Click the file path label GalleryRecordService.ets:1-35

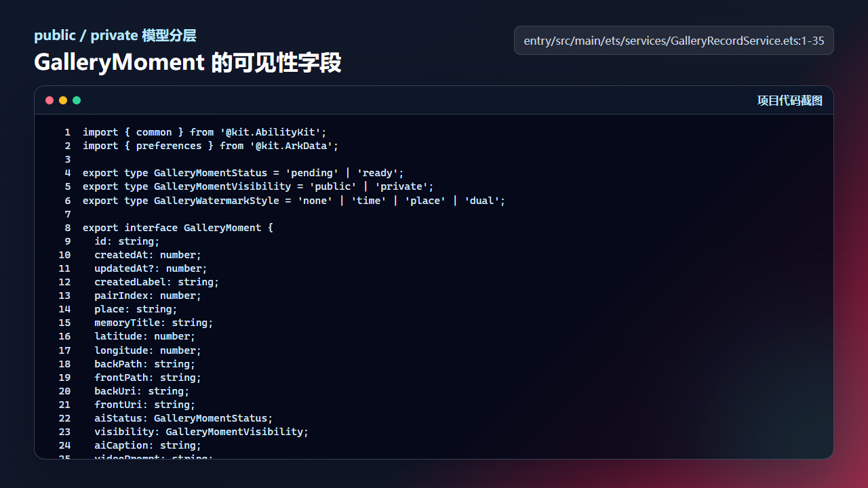674,41
